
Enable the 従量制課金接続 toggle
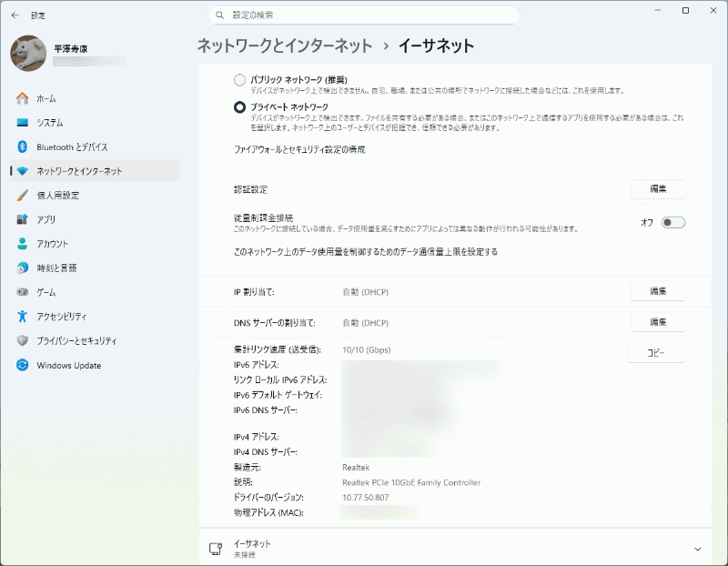672,221
